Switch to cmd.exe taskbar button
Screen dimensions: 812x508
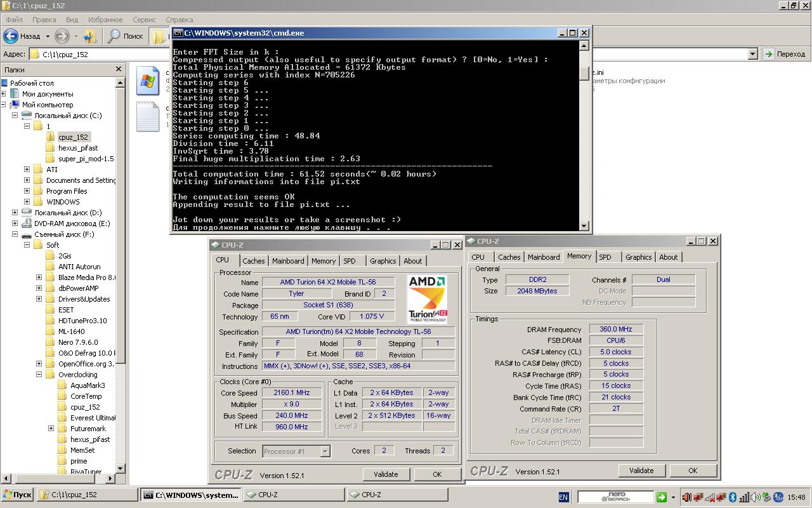point(191,495)
